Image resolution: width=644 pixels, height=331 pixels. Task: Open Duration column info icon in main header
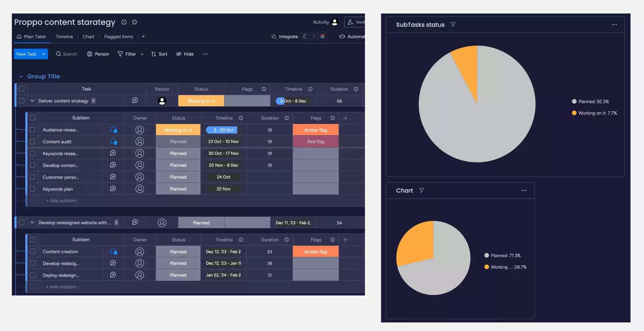point(356,89)
